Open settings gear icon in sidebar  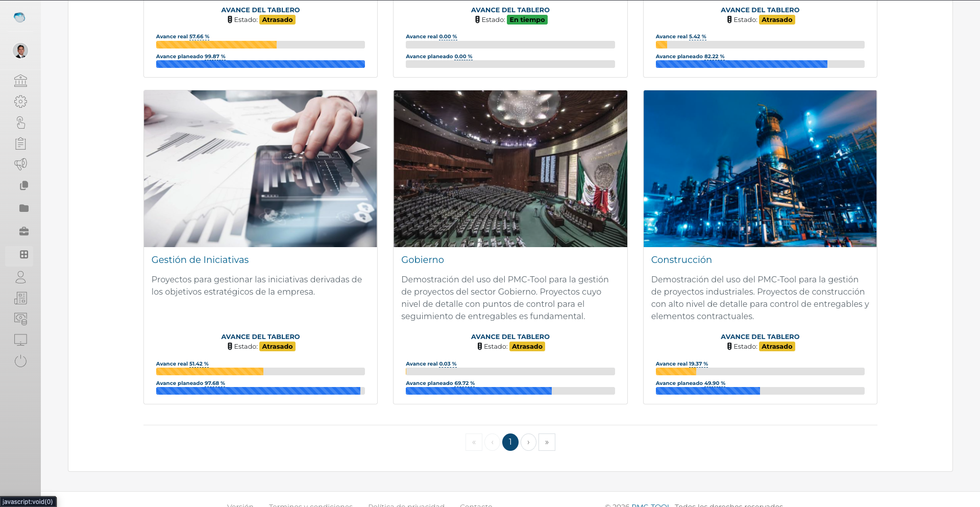tap(20, 102)
